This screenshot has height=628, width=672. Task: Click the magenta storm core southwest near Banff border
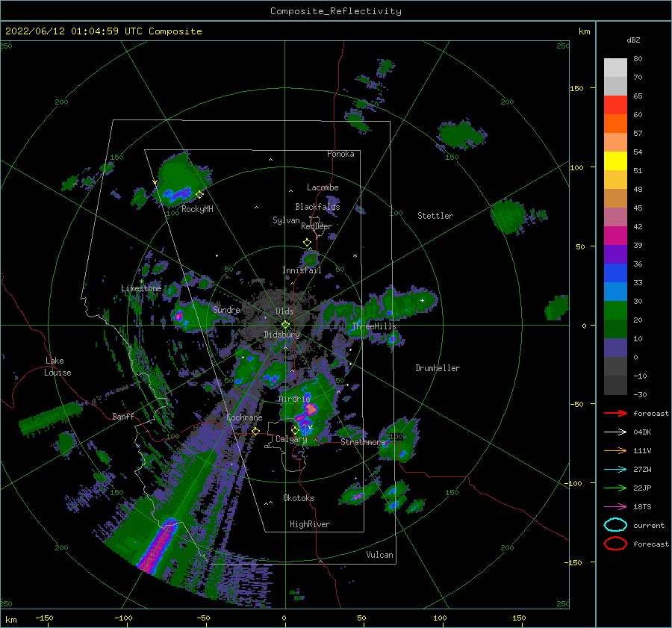(x=158, y=545)
